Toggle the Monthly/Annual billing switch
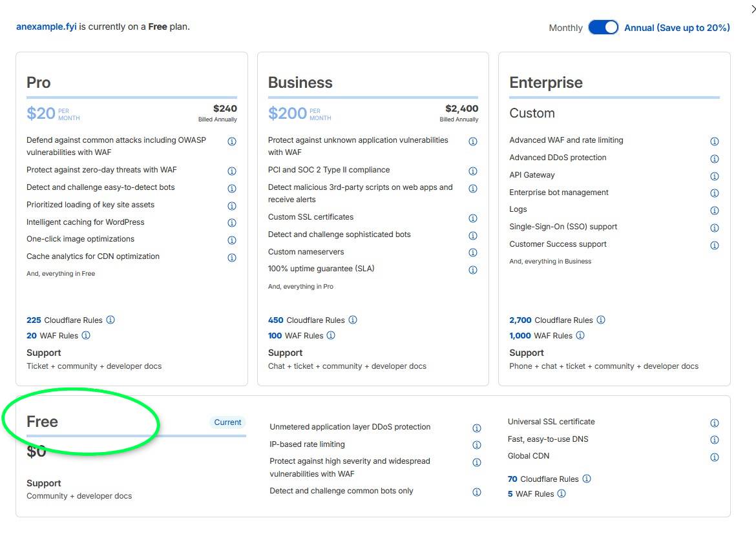 tap(604, 28)
